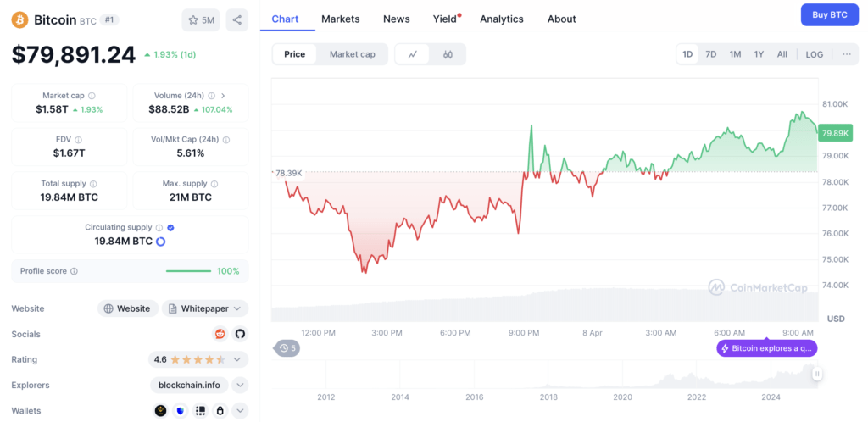Open the padlock wallet icon
868x422 pixels.
[x=220, y=410]
